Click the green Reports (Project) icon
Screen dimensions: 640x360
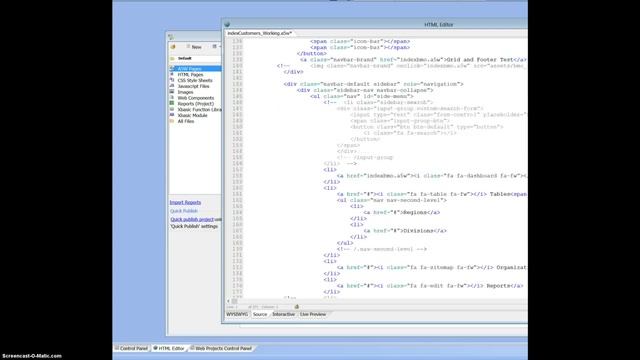(172, 103)
